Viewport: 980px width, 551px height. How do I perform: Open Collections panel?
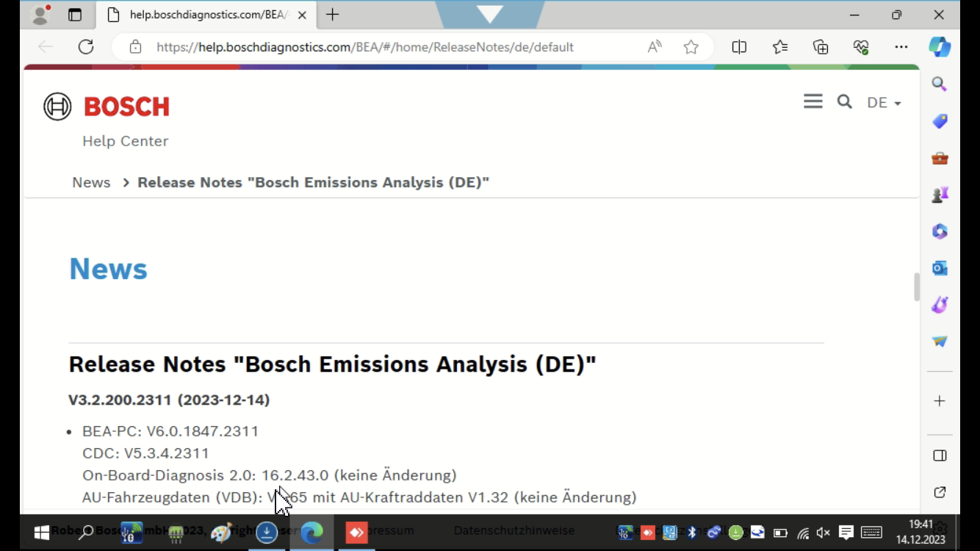tap(821, 47)
